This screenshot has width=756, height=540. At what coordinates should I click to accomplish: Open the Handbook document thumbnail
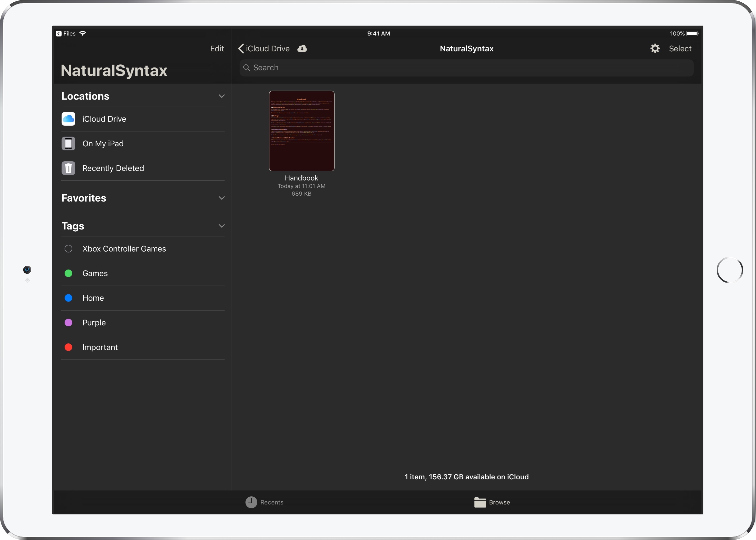[x=301, y=131]
